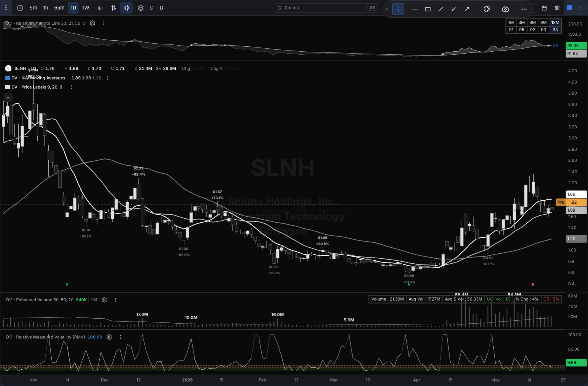Screen dimensions: 588x386
Task: Activate the crosshair cursor tool
Action: click(x=398, y=9)
